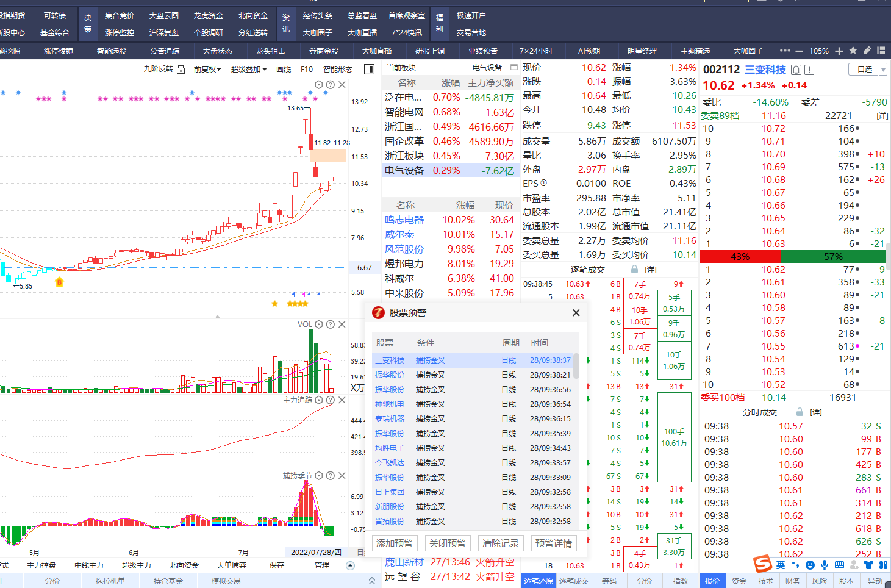891x588 pixels.
Task: Click the -自选 remove from watchlist button
Action: point(864,70)
